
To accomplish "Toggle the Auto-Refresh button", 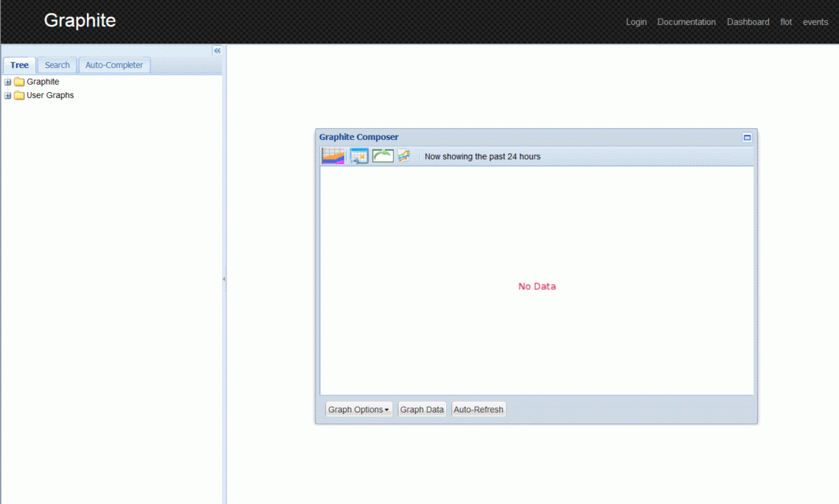I will click(478, 409).
